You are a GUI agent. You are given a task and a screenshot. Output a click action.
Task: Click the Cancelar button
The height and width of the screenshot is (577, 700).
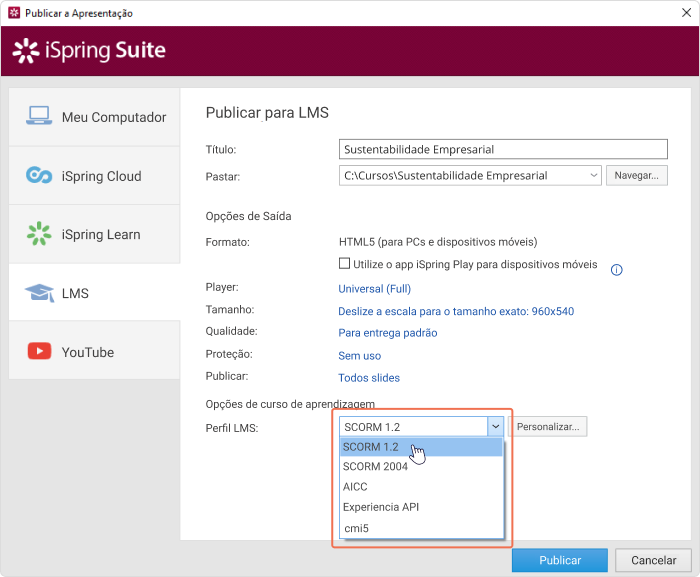653,560
